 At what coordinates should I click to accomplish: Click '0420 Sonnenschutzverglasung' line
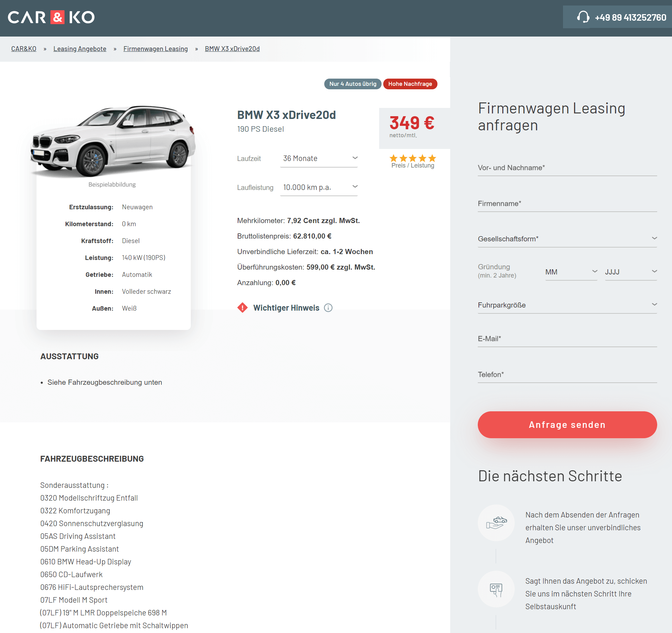click(x=92, y=523)
